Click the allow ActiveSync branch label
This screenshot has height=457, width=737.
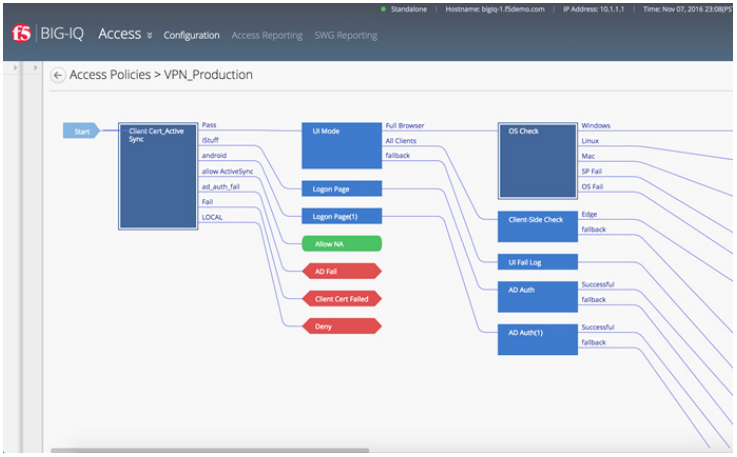(x=227, y=171)
